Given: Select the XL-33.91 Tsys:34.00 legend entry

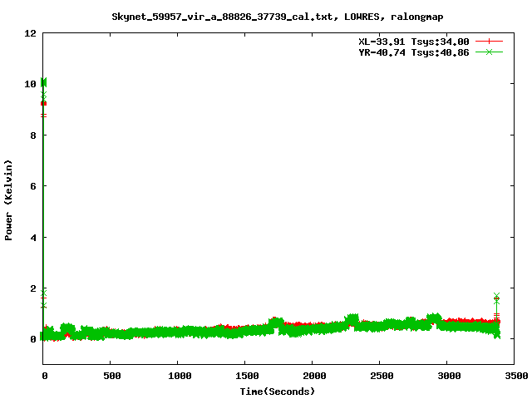Looking at the screenshot, I should point(414,42).
